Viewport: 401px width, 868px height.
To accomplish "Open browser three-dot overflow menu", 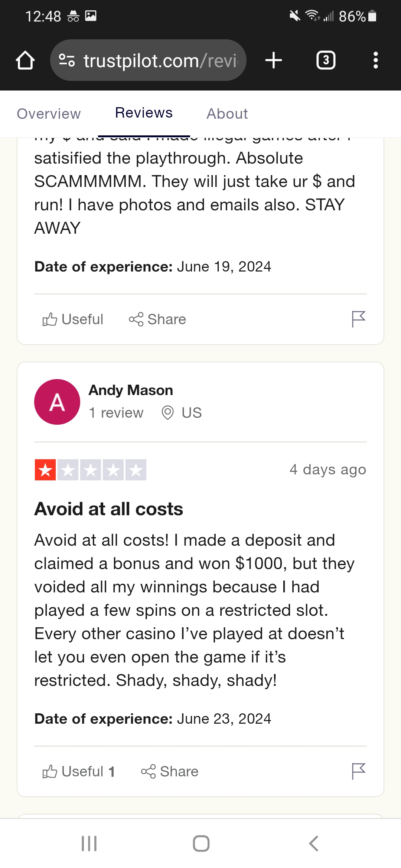I will pyautogui.click(x=376, y=60).
